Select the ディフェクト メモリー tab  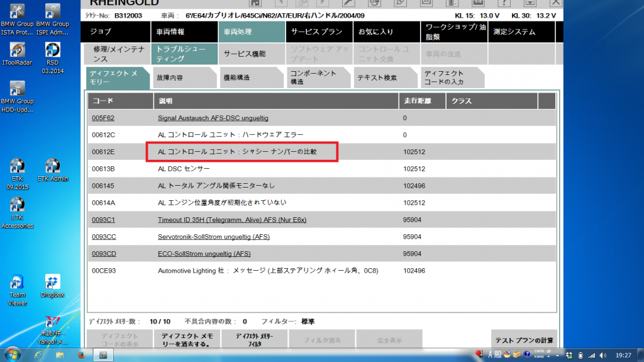point(118,77)
